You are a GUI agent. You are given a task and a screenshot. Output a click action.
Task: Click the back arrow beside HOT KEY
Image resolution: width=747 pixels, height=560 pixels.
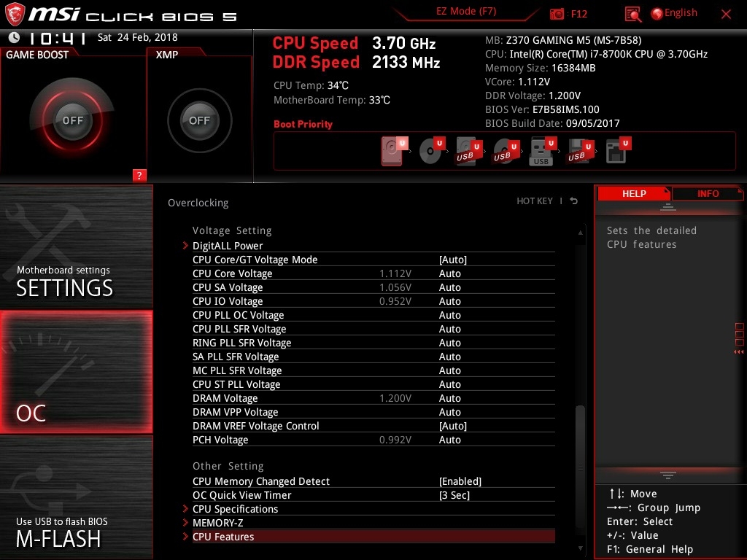pyautogui.click(x=574, y=201)
